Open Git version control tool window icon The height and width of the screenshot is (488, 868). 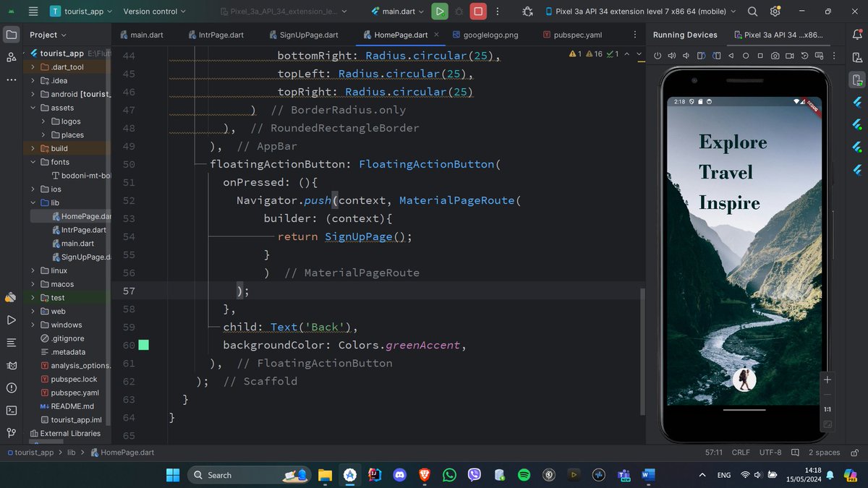[x=11, y=432]
